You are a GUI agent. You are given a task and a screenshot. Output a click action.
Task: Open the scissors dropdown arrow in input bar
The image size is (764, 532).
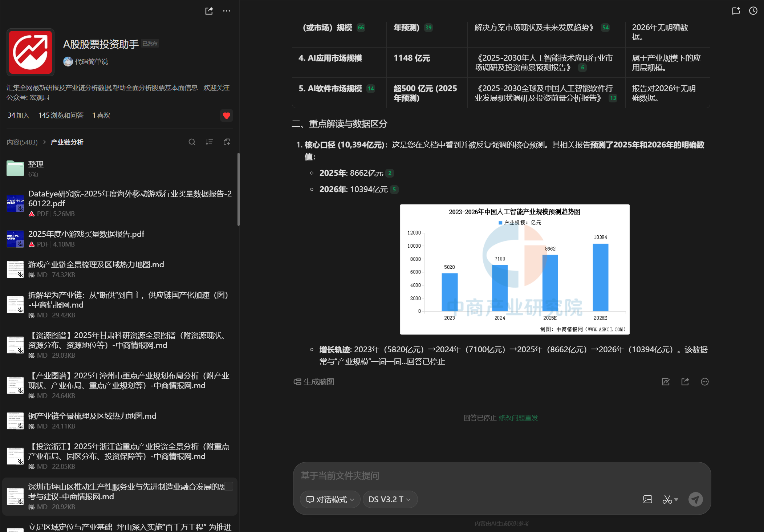pos(676,499)
